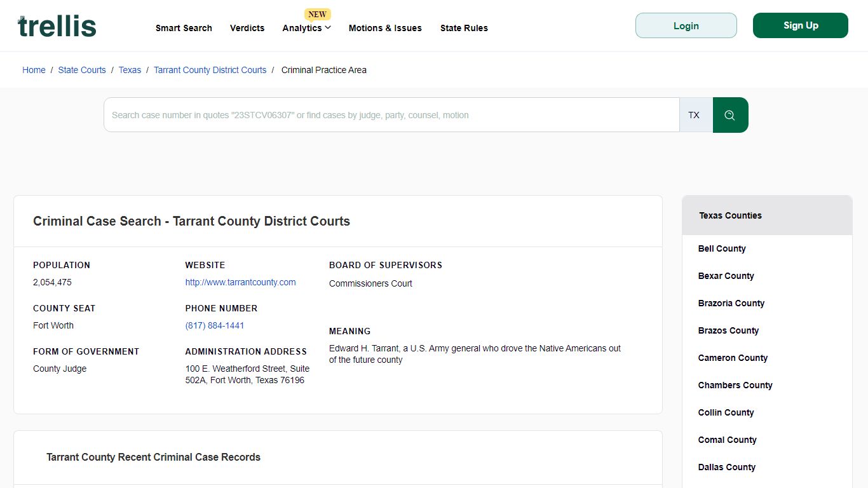Viewport: 868px width, 488px height.
Task: Click the Texas Counties sidebar header
Action: pos(767,215)
